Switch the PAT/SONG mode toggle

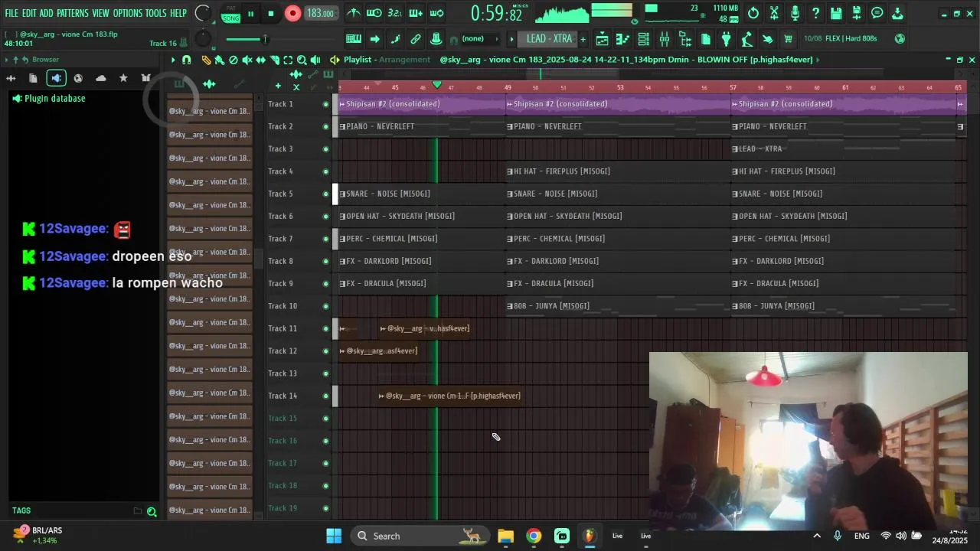(230, 13)
